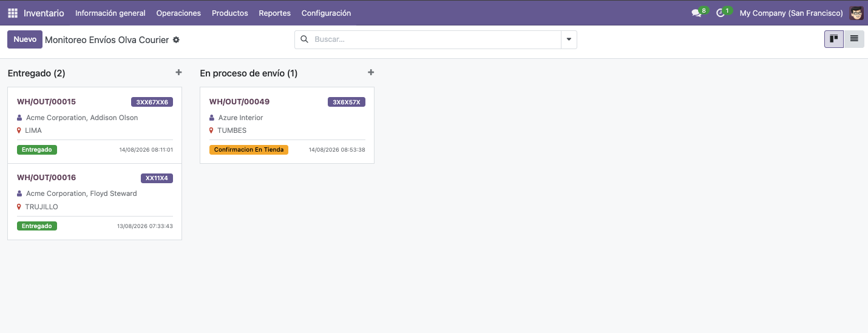This screenshot has height=333, width=868.
Task: Click tracking tag XX11X4
Action: [157, 178]
